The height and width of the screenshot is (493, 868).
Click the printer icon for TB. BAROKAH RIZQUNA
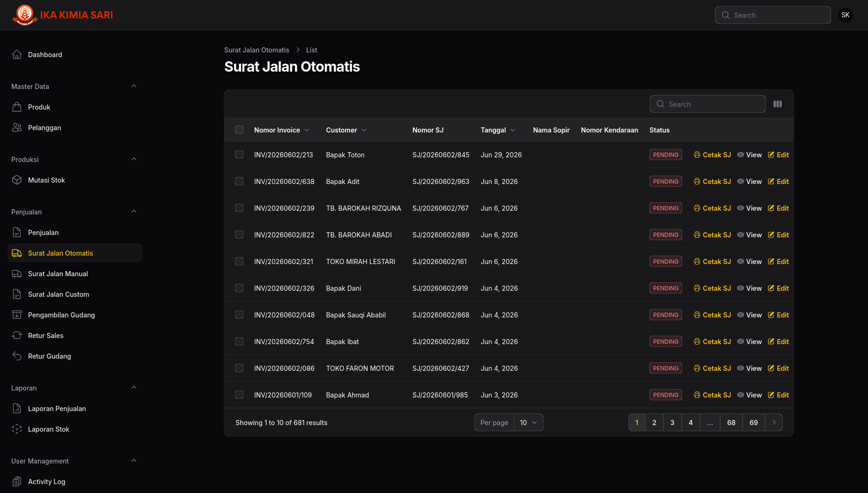point(697,208)
